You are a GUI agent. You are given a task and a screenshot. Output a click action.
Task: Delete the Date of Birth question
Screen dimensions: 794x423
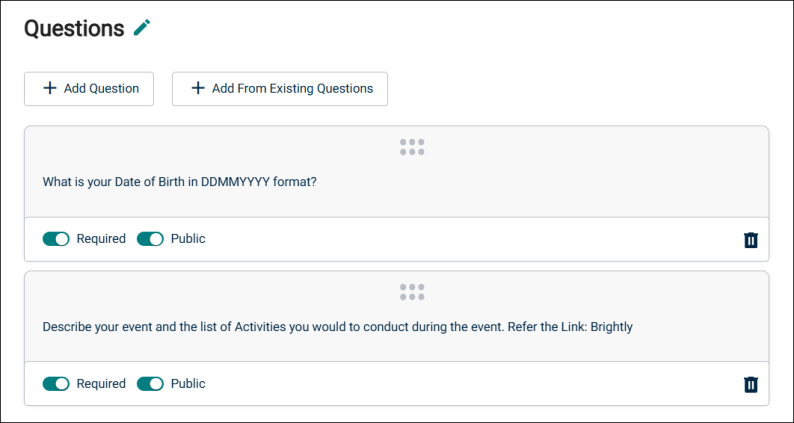pyautogui.click(x=750, y=240)
